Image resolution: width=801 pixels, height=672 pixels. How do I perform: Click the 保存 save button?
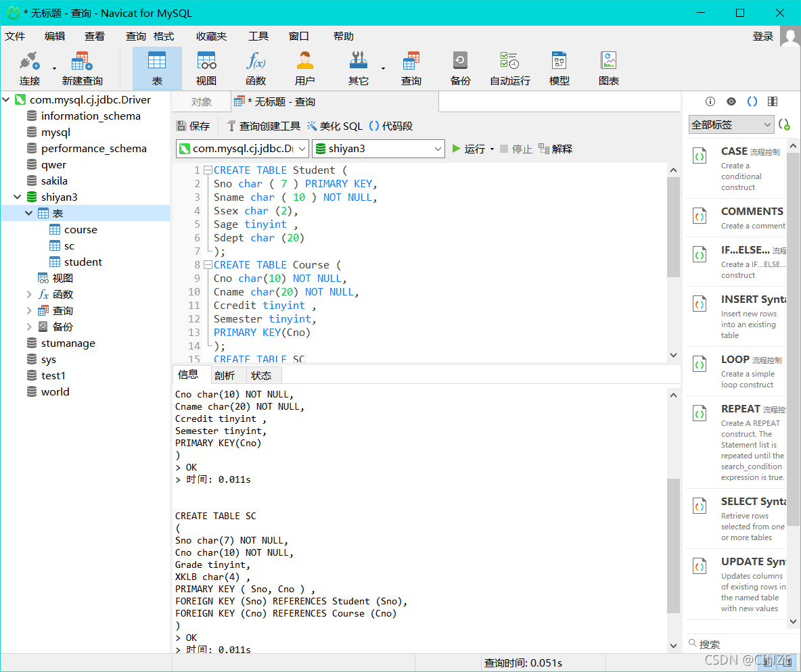coord(193,126)
